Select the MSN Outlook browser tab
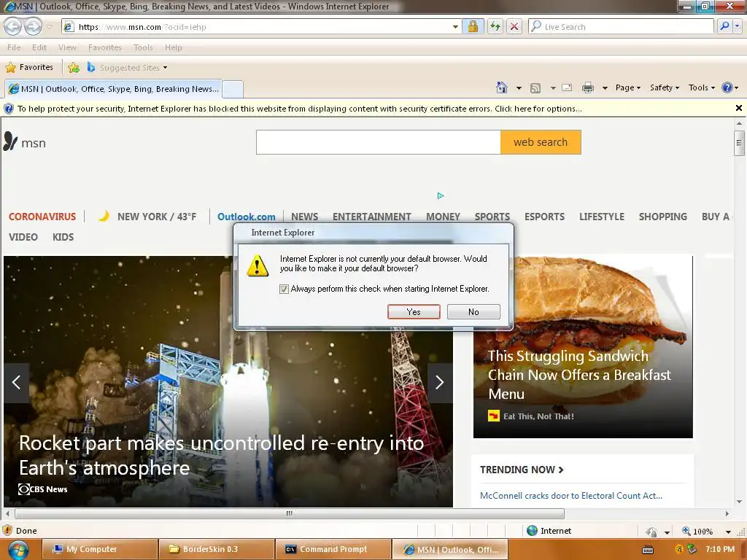747x560 pixels. click(x=113, y=89)
